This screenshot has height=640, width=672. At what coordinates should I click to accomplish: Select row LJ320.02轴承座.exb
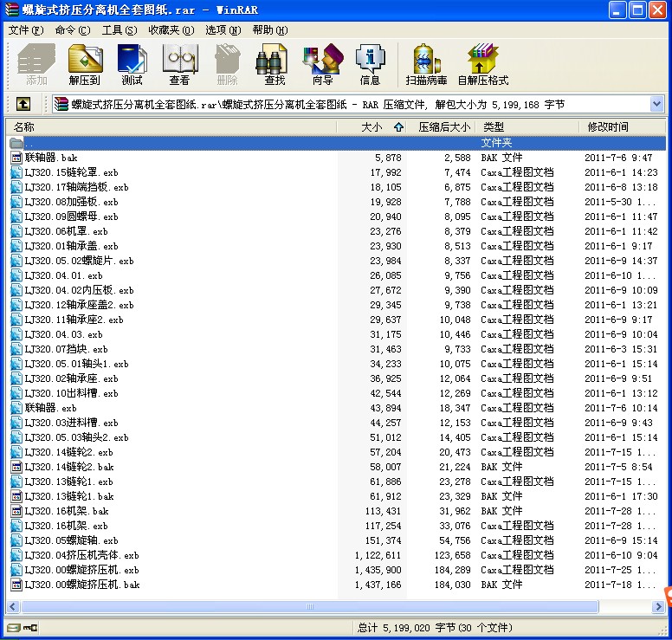tap(338, 378)
